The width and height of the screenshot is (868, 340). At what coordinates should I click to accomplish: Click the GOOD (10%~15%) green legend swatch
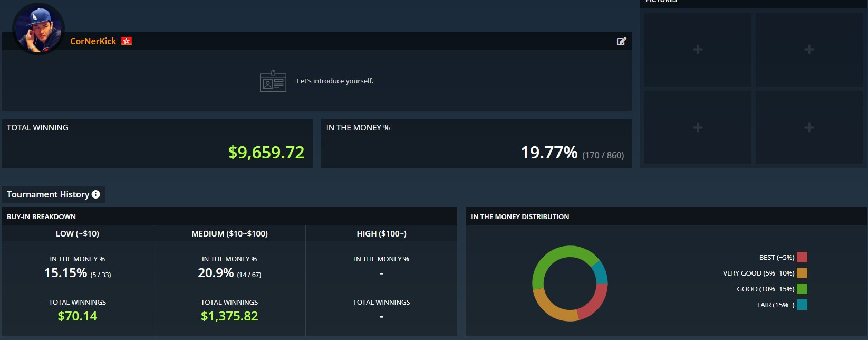[x=802, y=289]
